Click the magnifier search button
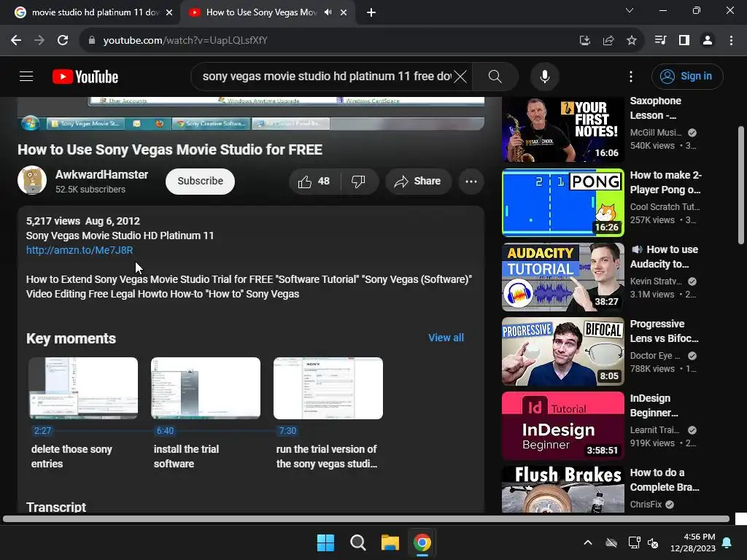Image resolution: width=747 pixels, height=560 pixels. coord(495,76)
